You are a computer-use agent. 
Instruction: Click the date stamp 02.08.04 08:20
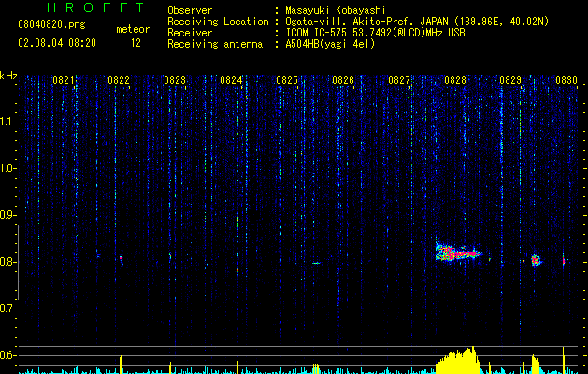[57, 43]
